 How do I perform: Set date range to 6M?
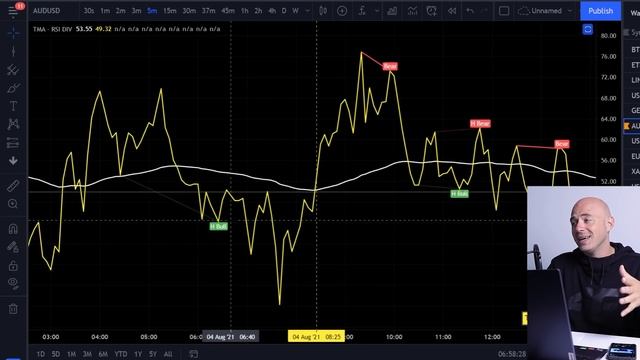pyautogui.click(x=103, y=354)
